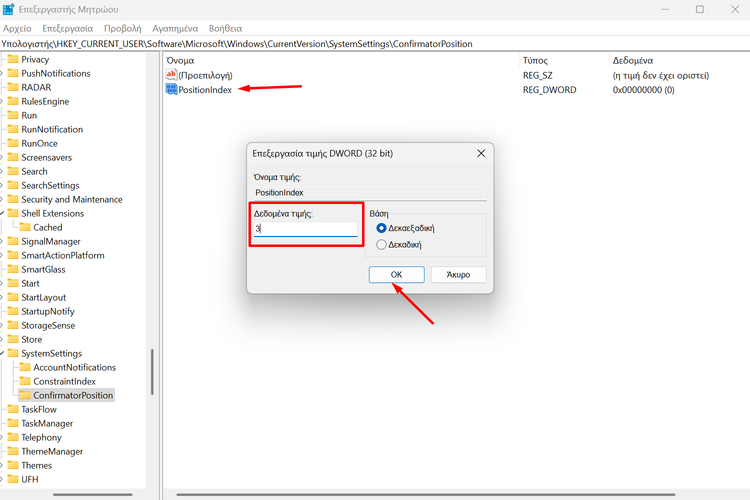Select the Δεκαδική (decimal) radio button
The width and height of the screenshot is (750, 500).
(381, 244)
